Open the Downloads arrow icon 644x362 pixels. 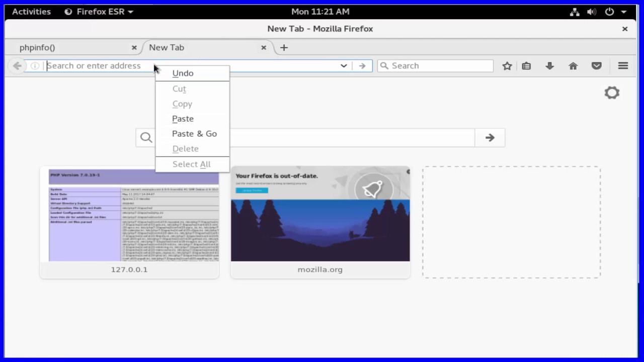click(549, 66)
